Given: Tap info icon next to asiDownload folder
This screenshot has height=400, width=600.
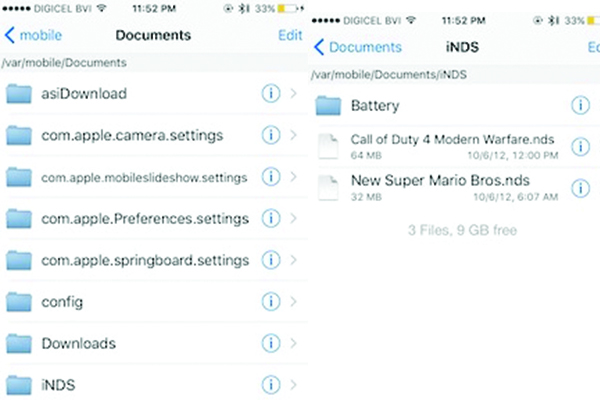Looking at the screenshot, I should click(269, 93).
